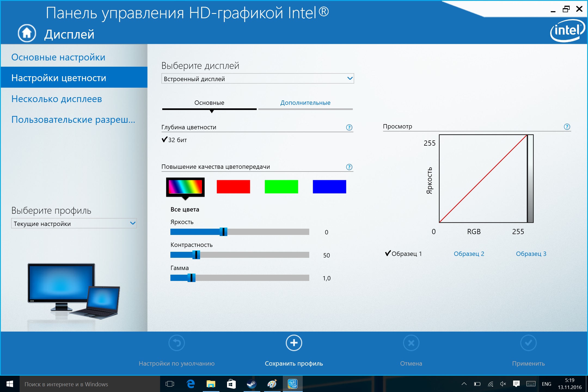
Task: Open Windows Store from taskbar
Action: pos(231,384)
